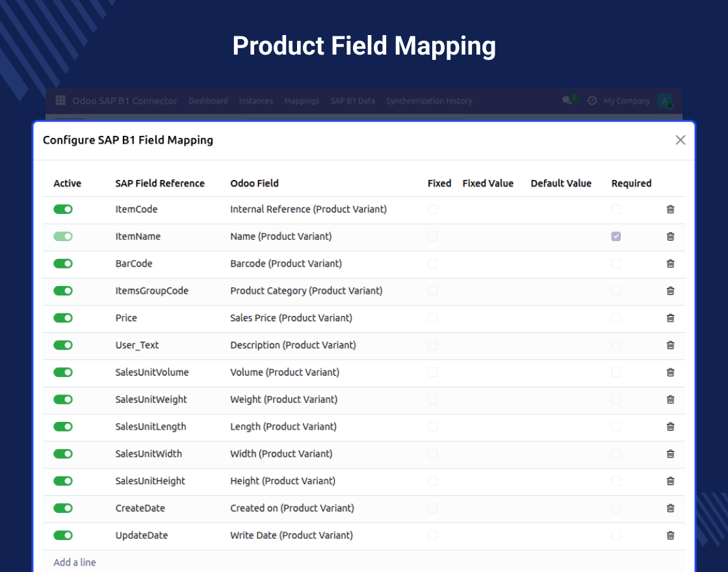Check Fixed checkbox for ItemCode
The width and height of the screenshot is (728, 572).
tap(433, 209)
